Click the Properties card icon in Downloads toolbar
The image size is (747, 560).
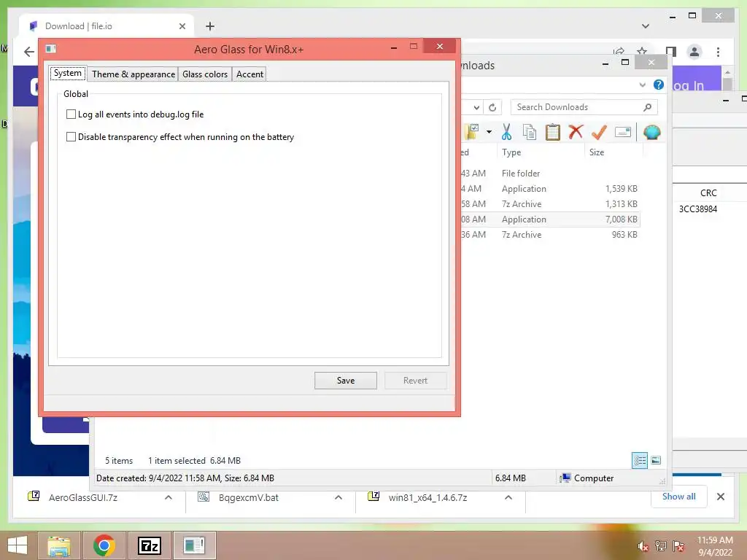[x=623, y=132]
